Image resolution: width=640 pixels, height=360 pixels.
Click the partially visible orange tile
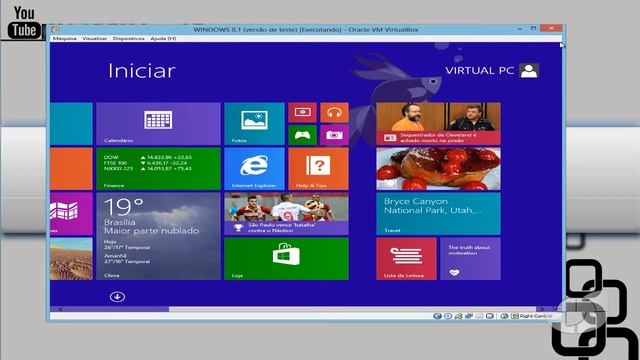(71, 169)
